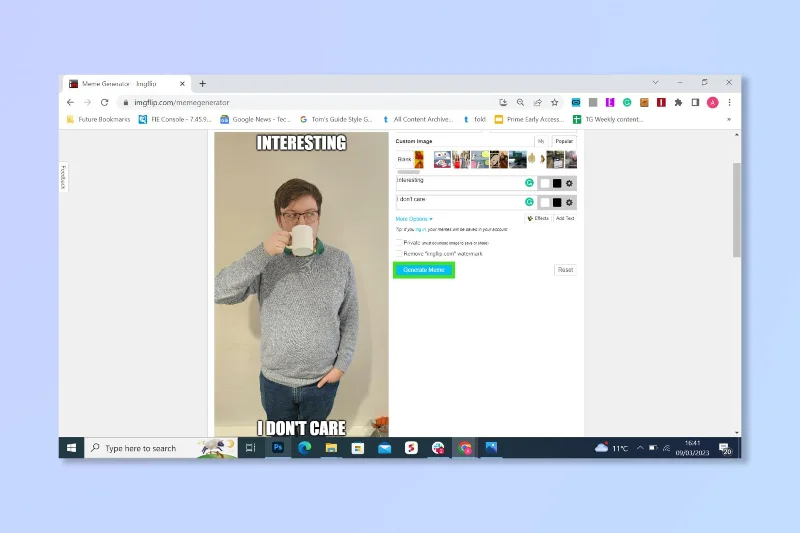Pick white font color for the Interesting text
800x533 pixels.
(545, 183)
